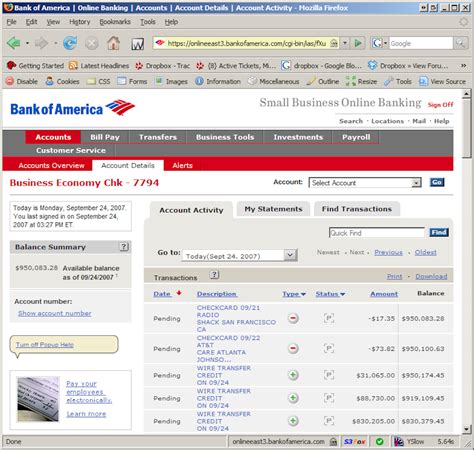This screenshot has height=450, width=474.
Task: Click inside the Quick Find input field
Action: coord(377,233)
